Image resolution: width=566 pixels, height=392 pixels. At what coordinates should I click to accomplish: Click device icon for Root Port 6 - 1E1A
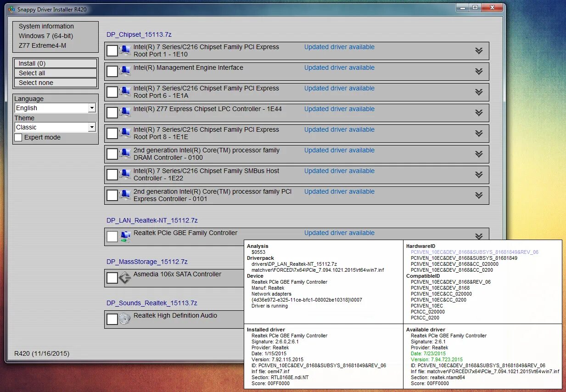click(x=125, y=92)
